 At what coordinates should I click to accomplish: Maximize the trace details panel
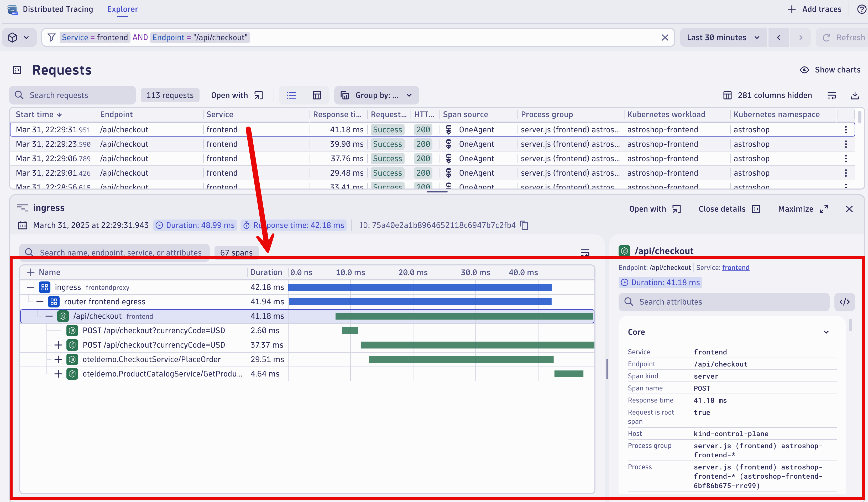click(803, 209)
